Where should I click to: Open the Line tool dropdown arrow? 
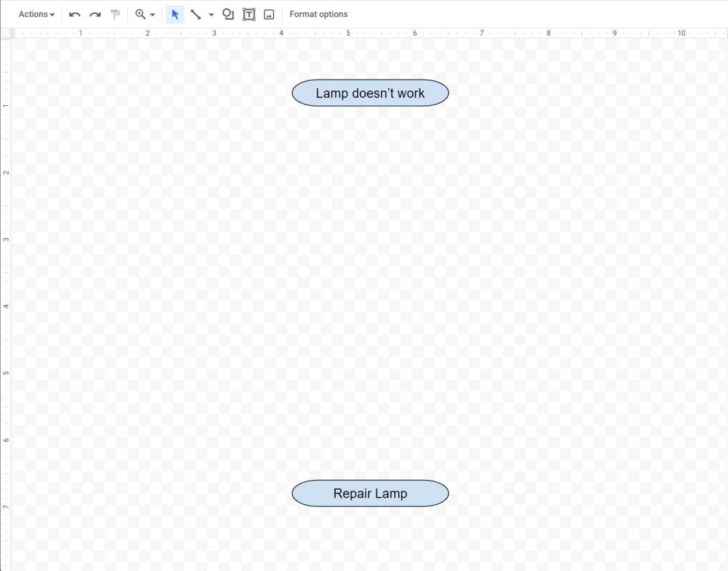pyautogui.click(x=211, y=14)
